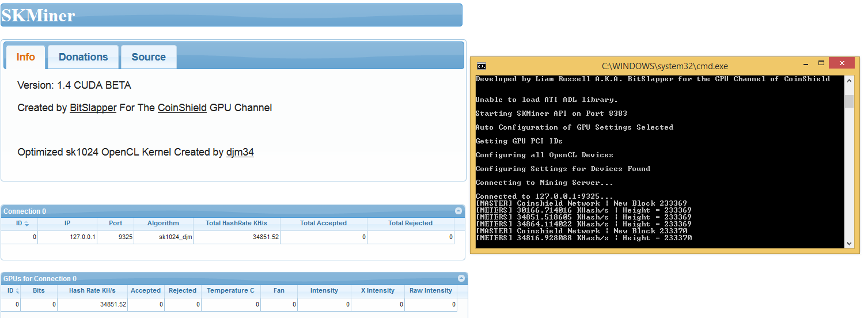Sort by Algorithm column header

click(x=164, y=224)
